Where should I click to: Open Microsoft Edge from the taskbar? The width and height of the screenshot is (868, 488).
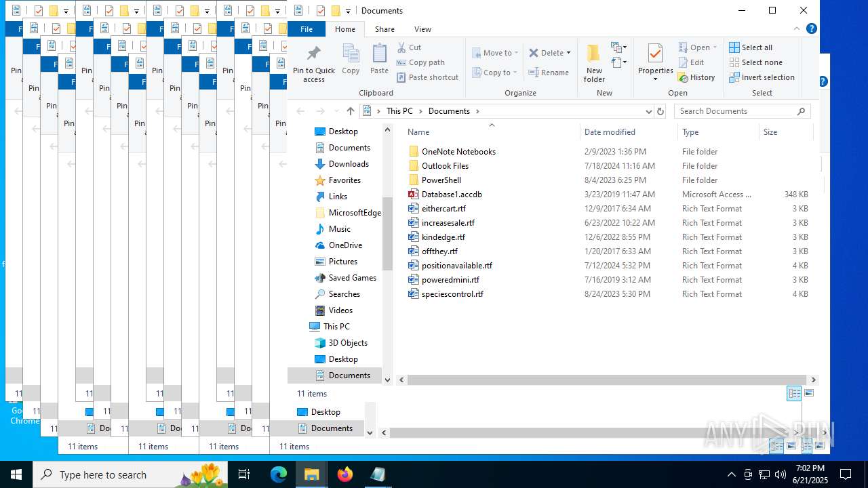(279, 474)
